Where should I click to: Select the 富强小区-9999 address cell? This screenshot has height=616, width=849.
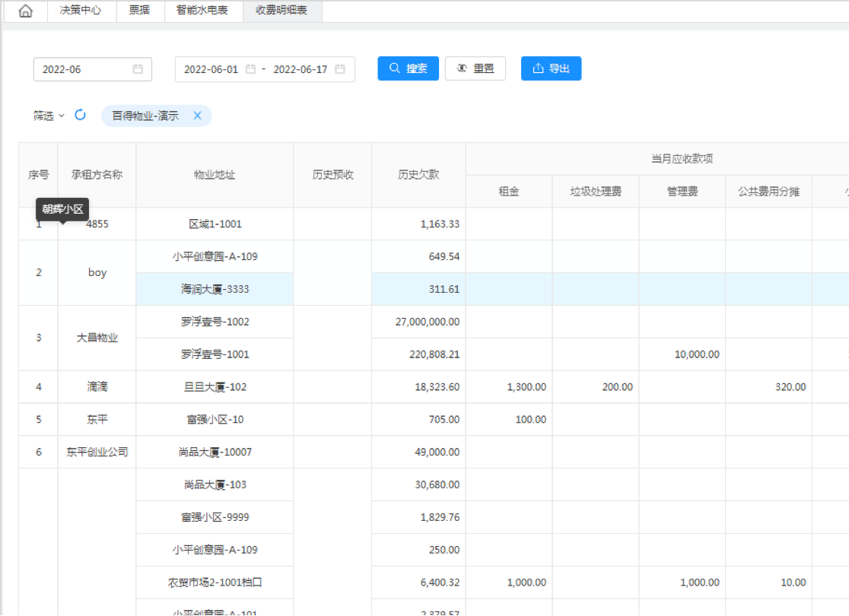pyautogui.click(x=215, y=517)
